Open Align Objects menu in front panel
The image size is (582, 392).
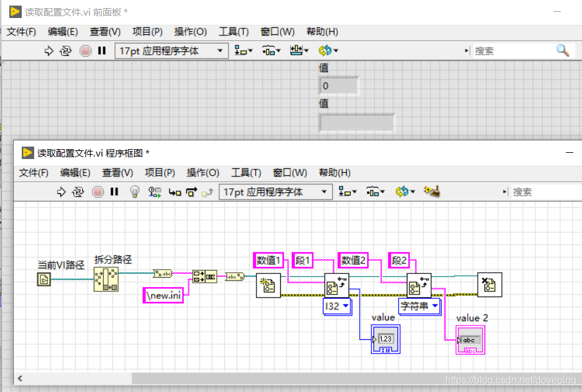(x=243, y=50)
